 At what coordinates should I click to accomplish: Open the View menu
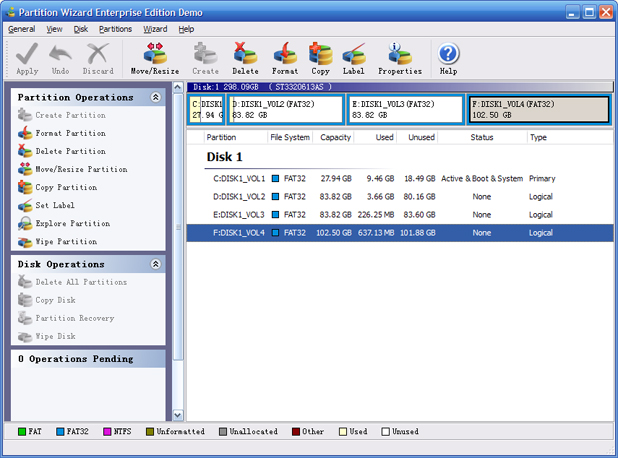click(54, 29)
